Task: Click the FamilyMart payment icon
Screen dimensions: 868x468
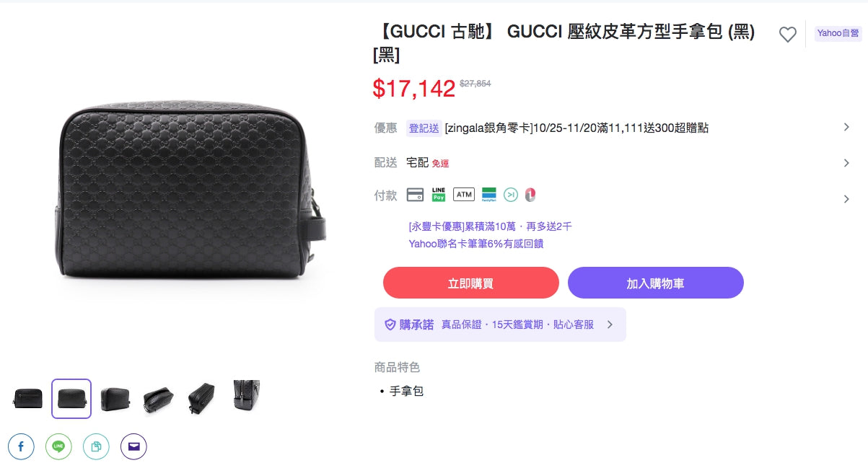Action: coord(489,194)
